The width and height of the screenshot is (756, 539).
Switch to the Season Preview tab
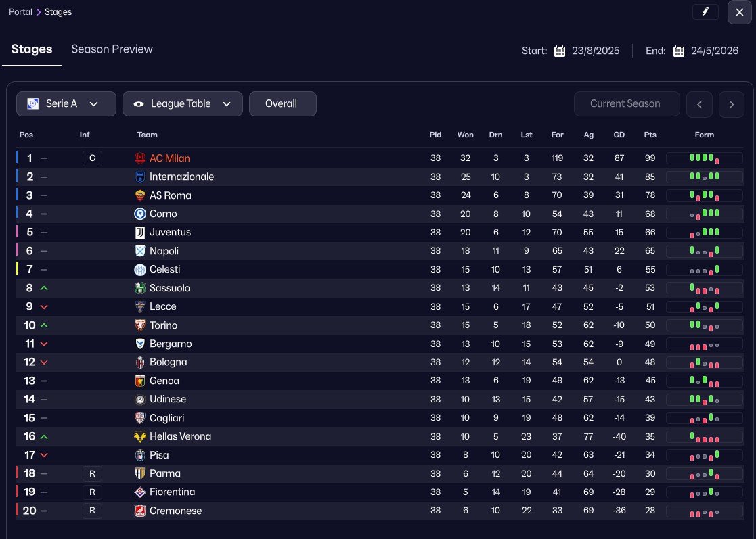pyautogui.click(x=112, y=49)
